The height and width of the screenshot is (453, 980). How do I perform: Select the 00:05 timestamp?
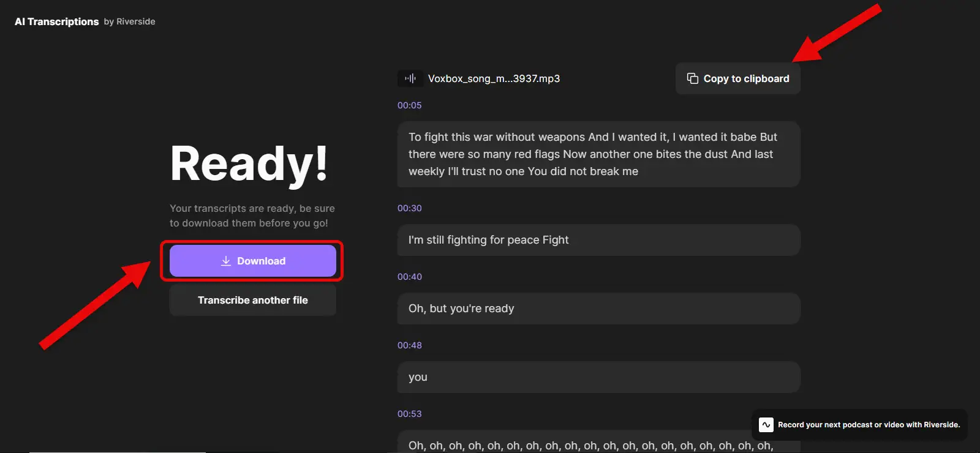409,105
